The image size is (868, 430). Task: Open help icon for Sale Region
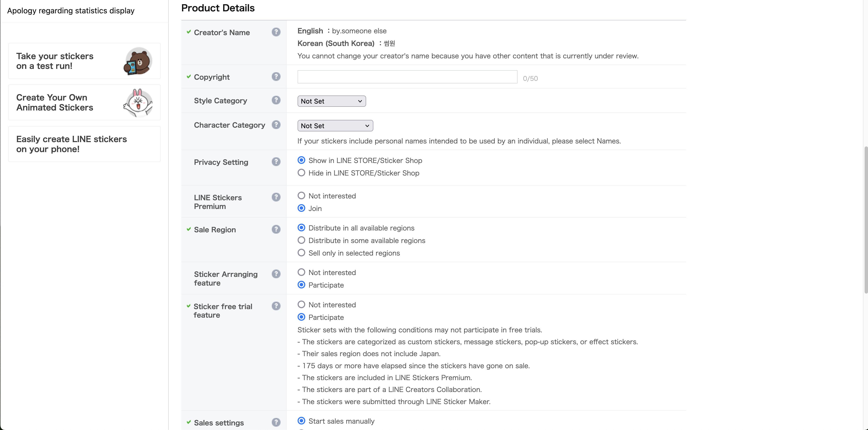click(276, 229)
